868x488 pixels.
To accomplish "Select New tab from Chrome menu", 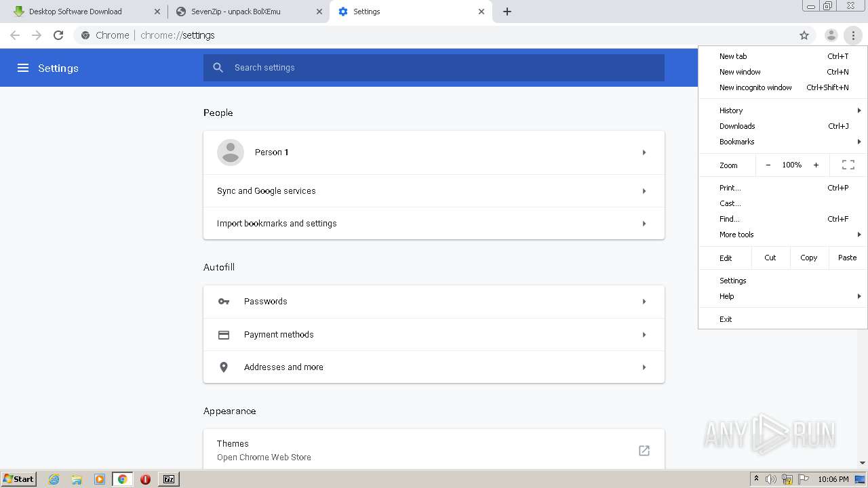I will 783,56.
